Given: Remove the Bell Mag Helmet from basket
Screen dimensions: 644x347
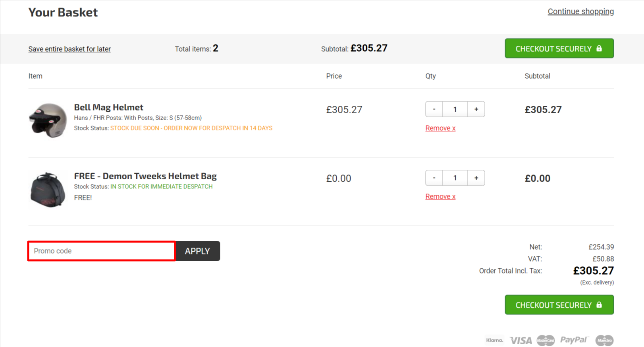Looking at the screenshot, I should [x=440, y=128].
